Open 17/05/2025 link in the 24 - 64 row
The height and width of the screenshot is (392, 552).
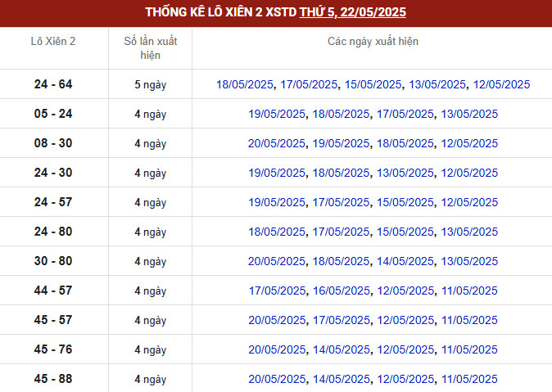[x=309, y=84]
